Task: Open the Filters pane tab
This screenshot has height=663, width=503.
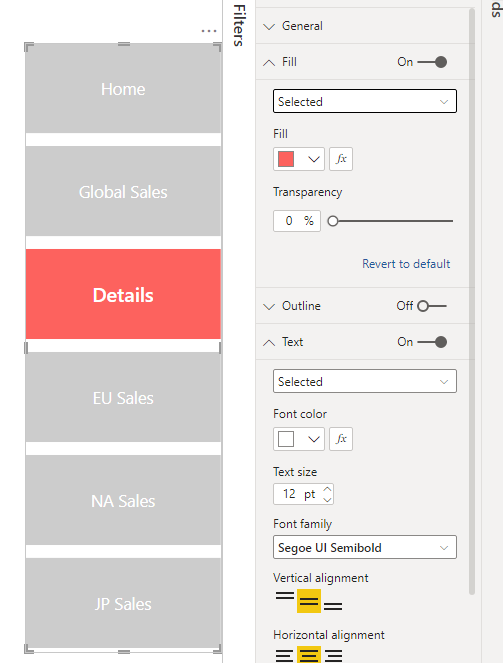Action: point(239,25)
